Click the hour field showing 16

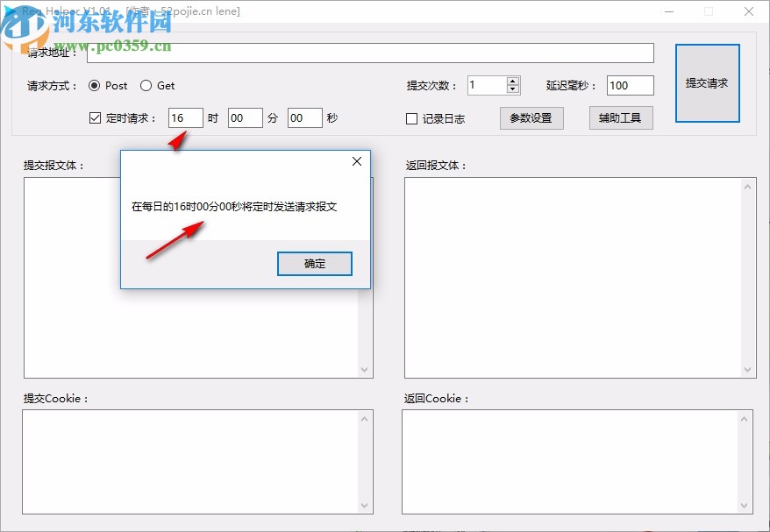tap(185, 117)
